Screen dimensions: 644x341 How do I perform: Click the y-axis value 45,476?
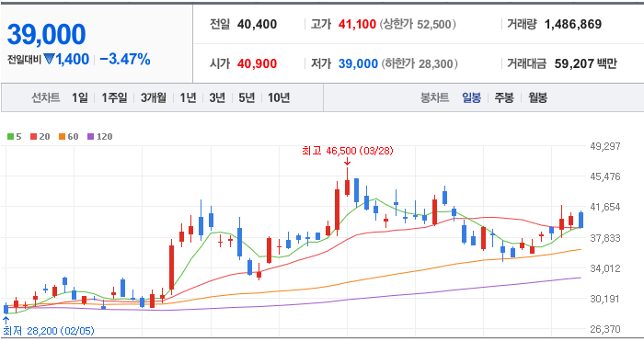click(x=605, y=176)
